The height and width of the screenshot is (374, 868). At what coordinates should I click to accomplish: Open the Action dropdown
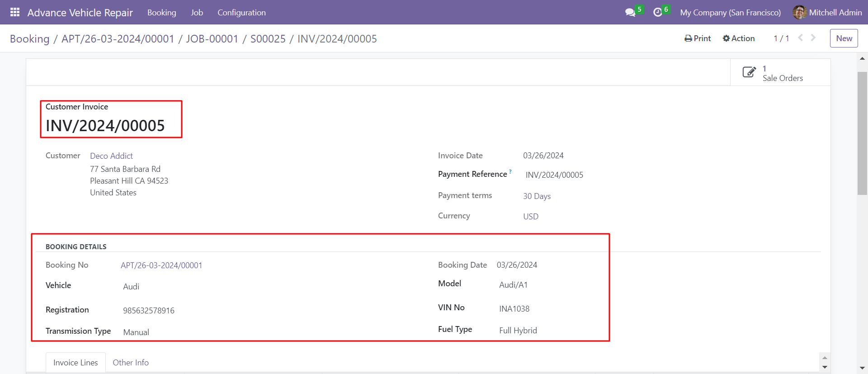point(739,38)
